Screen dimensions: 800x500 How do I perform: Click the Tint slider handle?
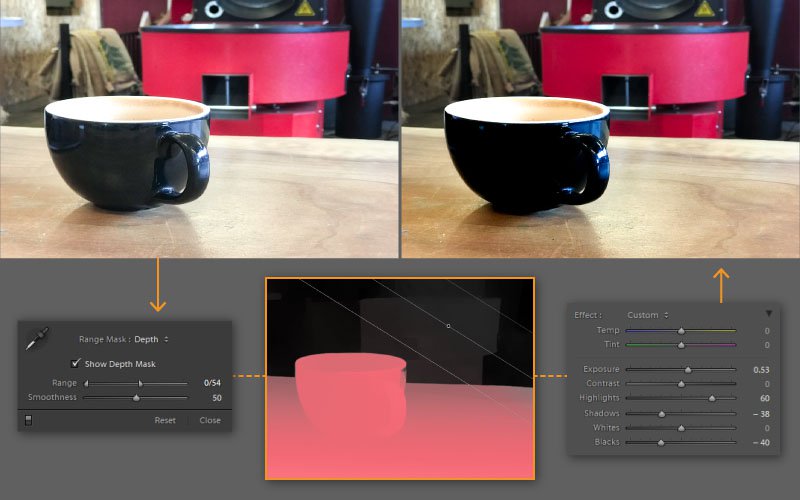[x=681, y=345]
